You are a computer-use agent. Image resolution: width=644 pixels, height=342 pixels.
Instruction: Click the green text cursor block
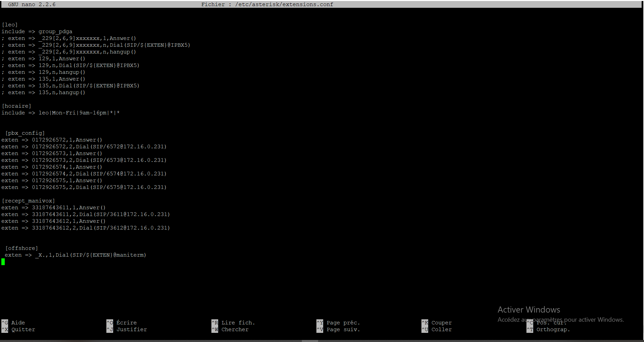(x=3, y=262)
